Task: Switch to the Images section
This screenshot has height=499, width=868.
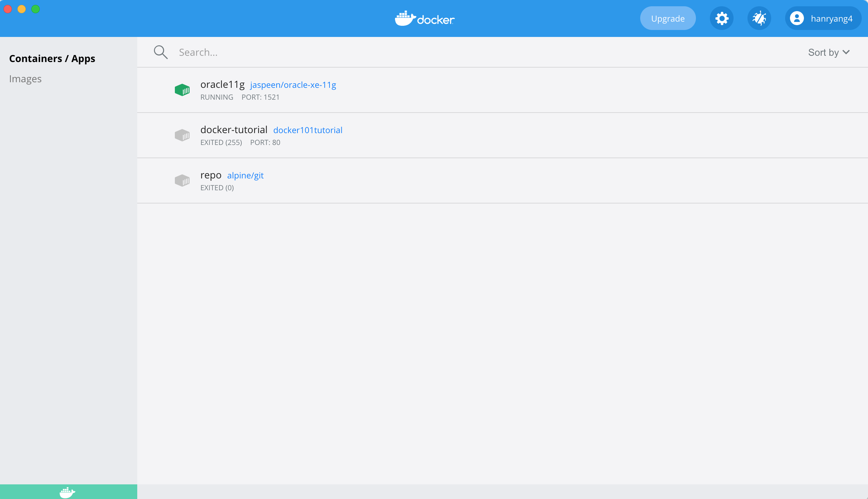Action: (25, 79)
